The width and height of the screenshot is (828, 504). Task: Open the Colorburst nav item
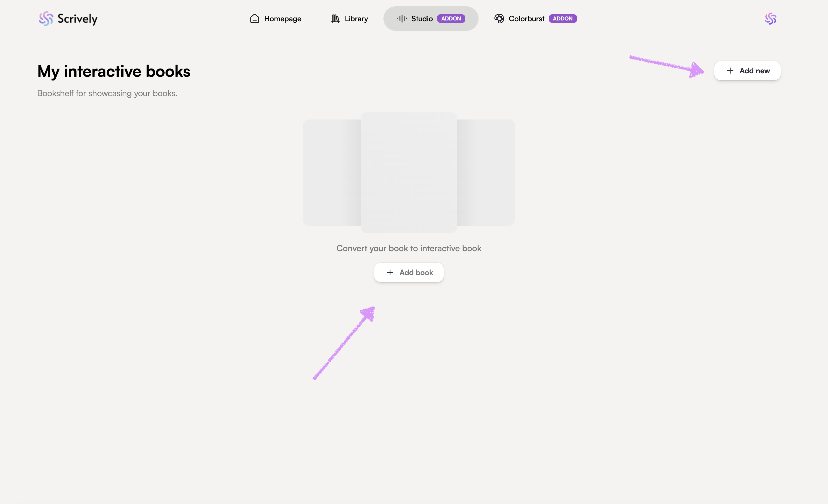pyautogui.click(x=526, y=19)
